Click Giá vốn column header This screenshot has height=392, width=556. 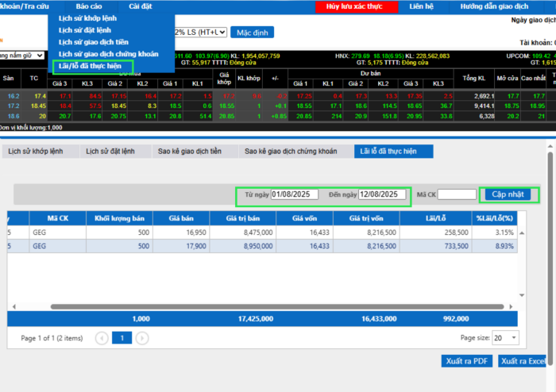304,218
